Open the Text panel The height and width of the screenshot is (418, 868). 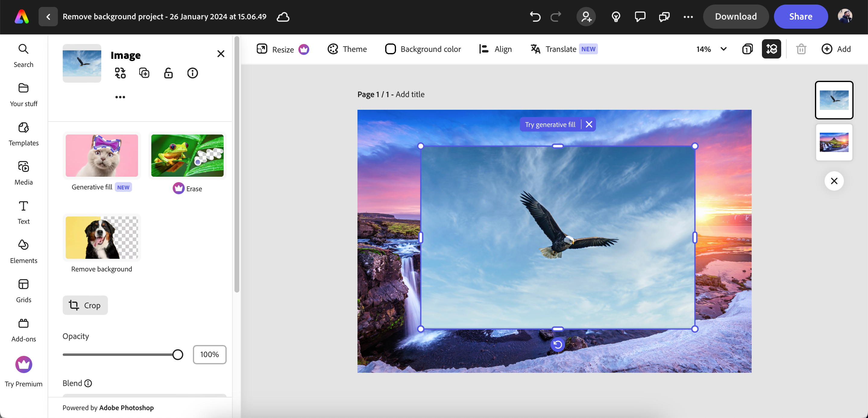tap(23, 212)
